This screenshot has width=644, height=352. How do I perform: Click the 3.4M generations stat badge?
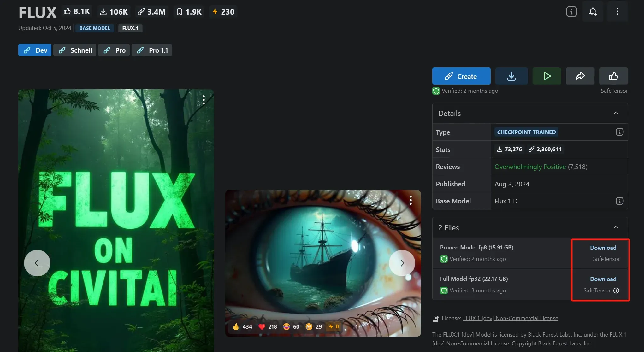pyautogui.click(x=152, y=12)
